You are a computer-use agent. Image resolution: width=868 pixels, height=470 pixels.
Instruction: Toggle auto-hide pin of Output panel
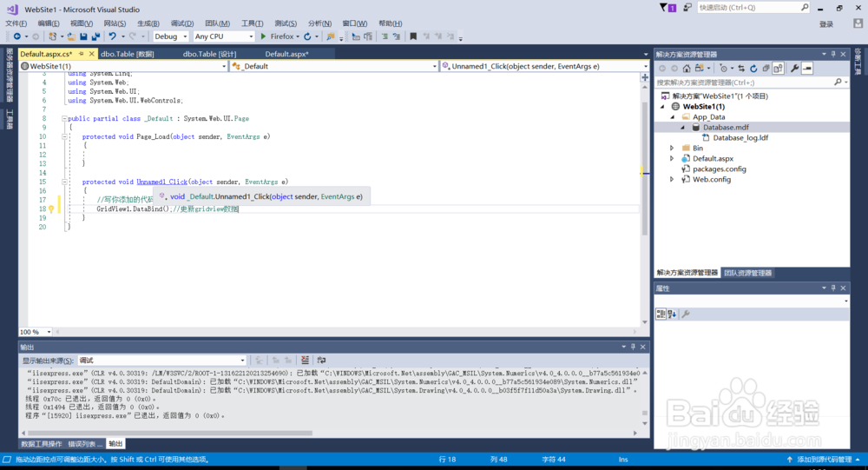pos(633,347)
